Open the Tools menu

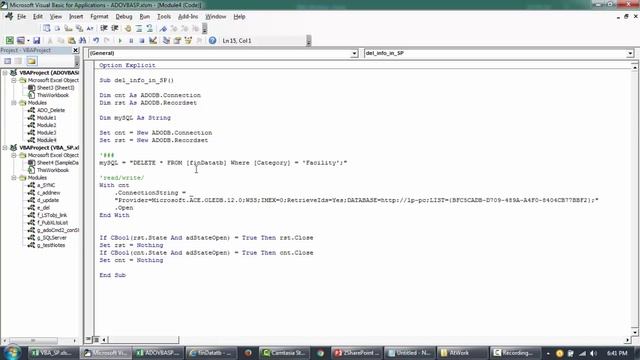tap(164, 17)
